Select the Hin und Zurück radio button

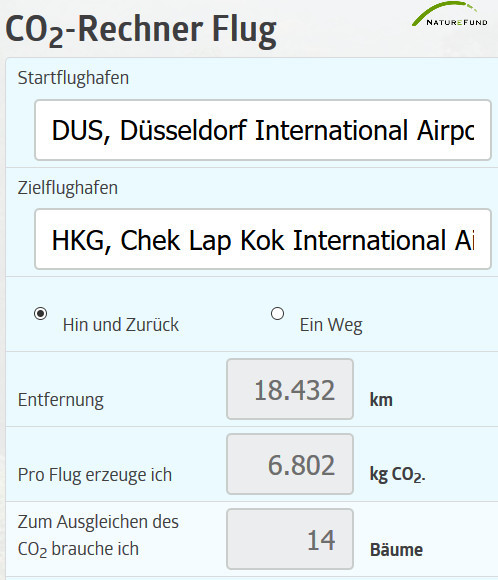(x=40, y=314)
